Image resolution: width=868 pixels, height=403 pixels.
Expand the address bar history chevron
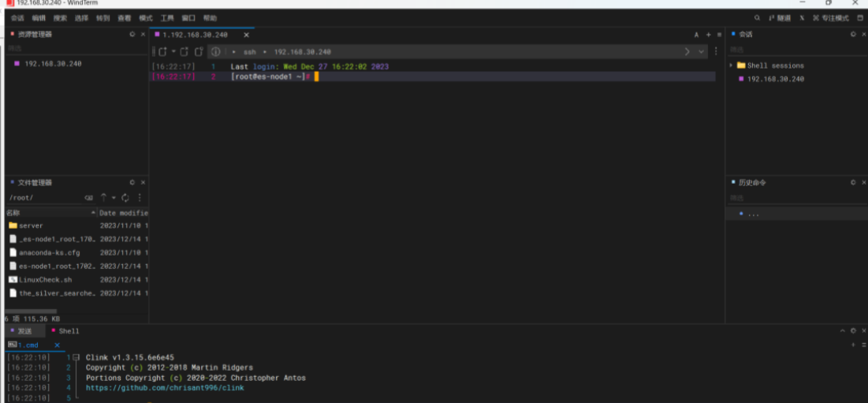702,51
